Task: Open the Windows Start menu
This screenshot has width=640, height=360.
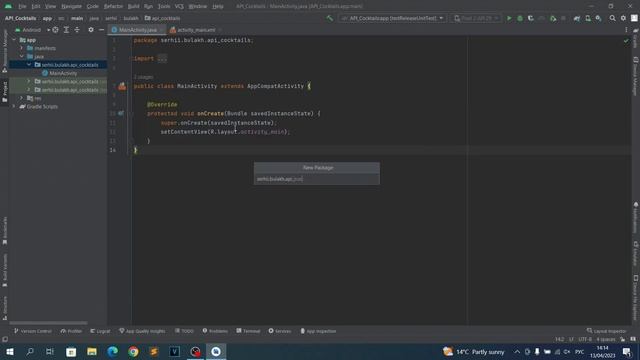Action: (10, 351)
